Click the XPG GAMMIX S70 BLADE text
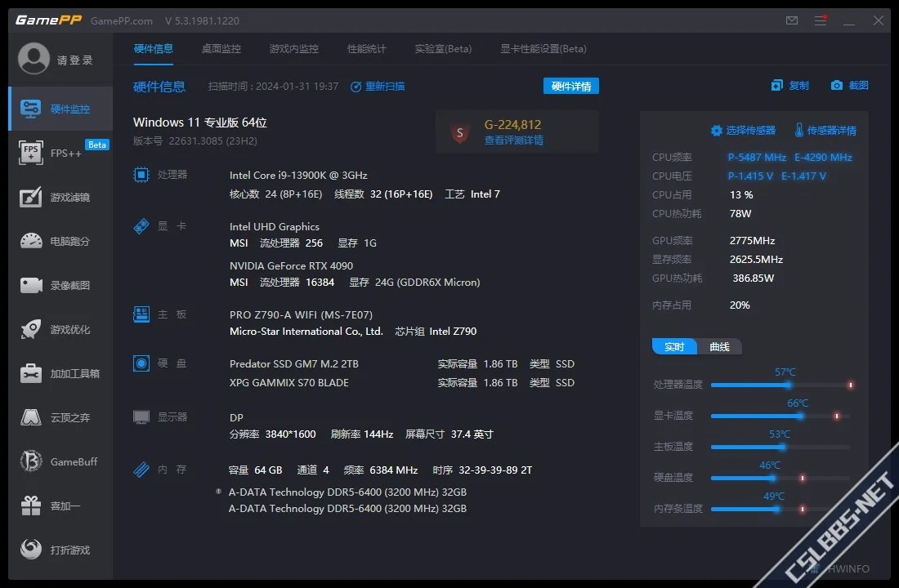Viewport: 899px width, 588px height. click(289, 382)
